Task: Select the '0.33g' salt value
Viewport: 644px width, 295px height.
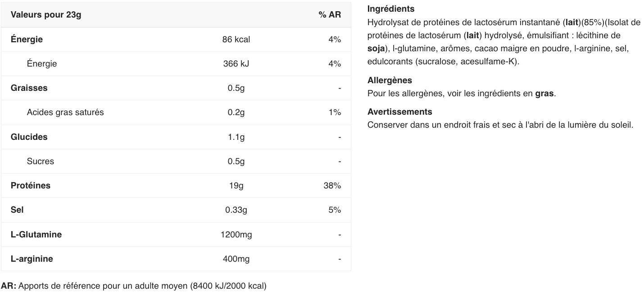Action: point(236,210)
